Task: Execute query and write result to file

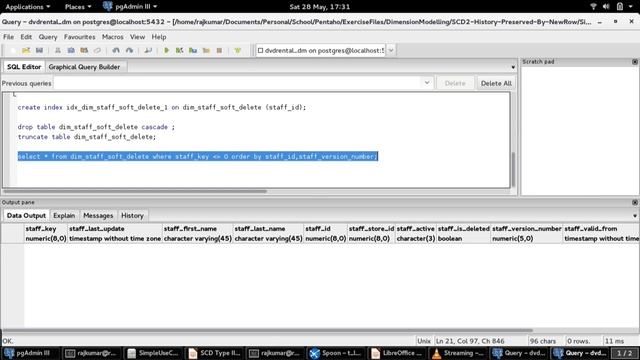Action: coord(193,51)
